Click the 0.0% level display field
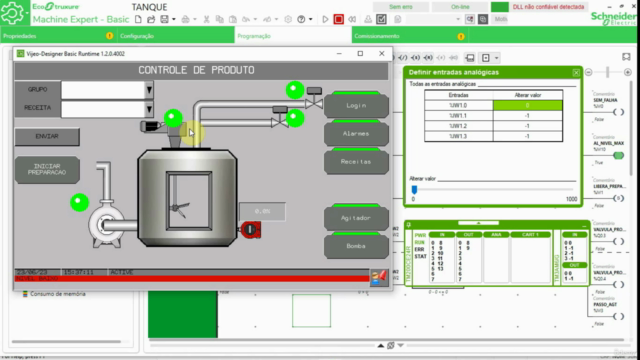The image size is (640, 360). 262,211
